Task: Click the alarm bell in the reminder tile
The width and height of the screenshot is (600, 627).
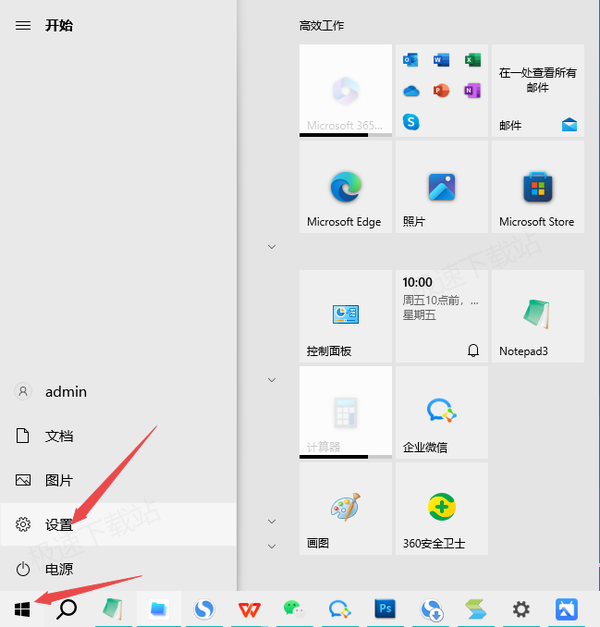Action: 473,350
